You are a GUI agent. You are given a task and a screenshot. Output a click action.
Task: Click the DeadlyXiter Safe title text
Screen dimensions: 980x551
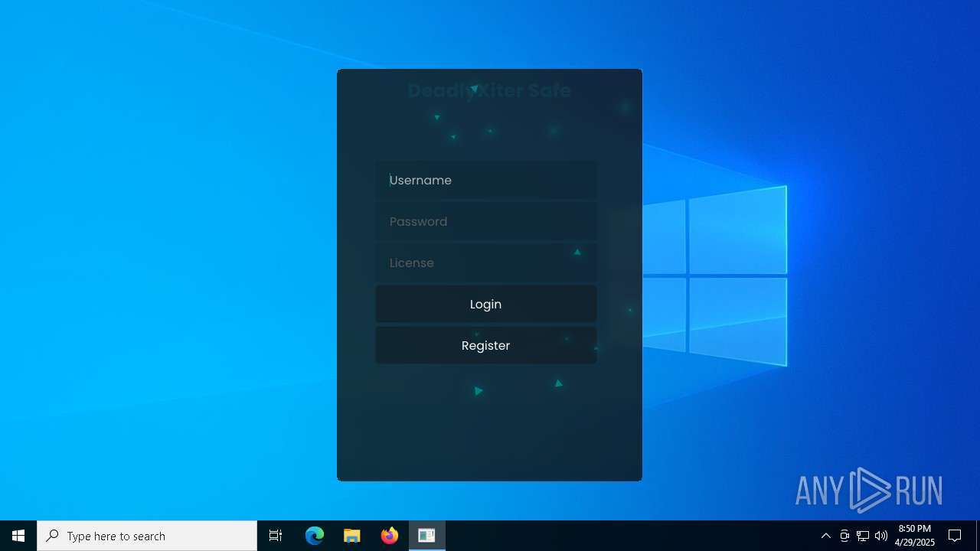(x=489, y=90)
